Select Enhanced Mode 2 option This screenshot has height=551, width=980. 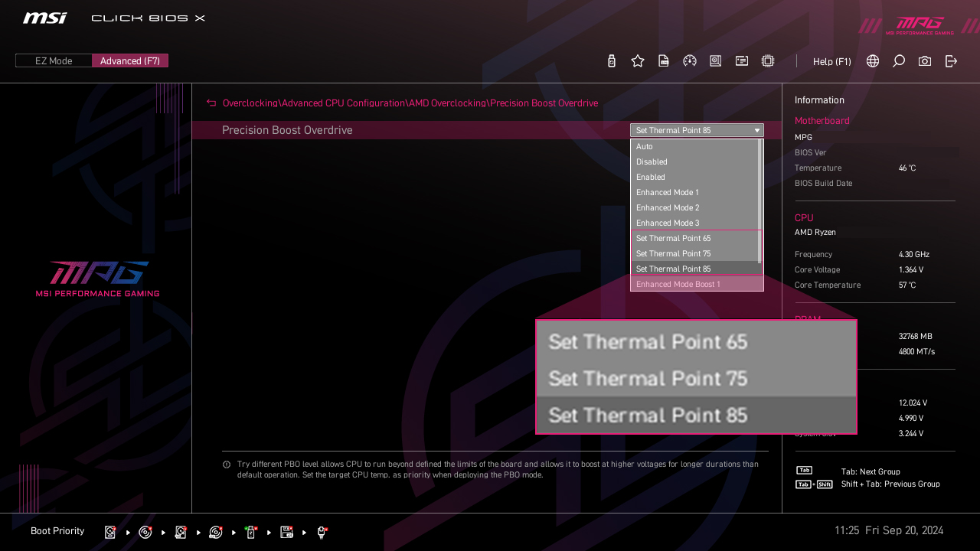[x=693, y=207]
